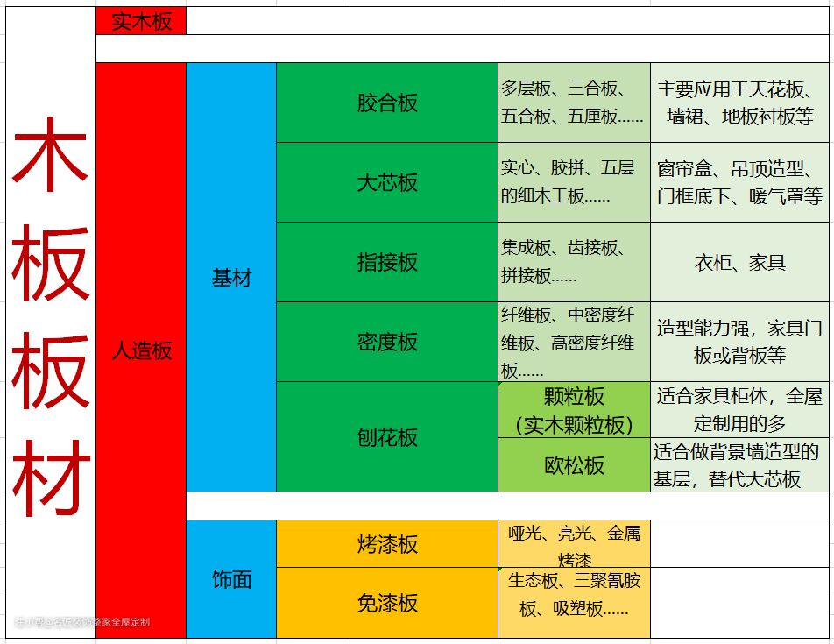Select the 颗粒板(实木颗粒板) cell
The height and width of the screenshot is (644, 834).
point(574,410)
